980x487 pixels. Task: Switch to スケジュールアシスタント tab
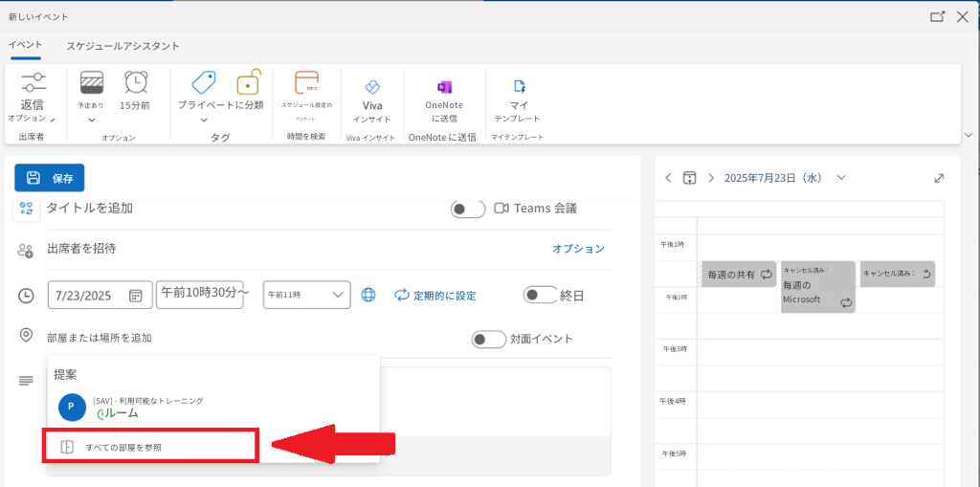123,46
